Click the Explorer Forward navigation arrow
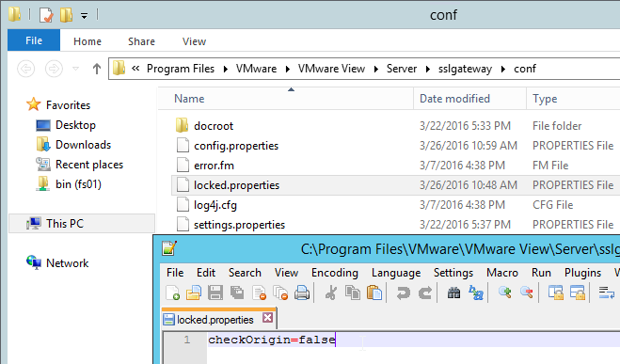The image size is (620, 364). (x=54, y=69)
